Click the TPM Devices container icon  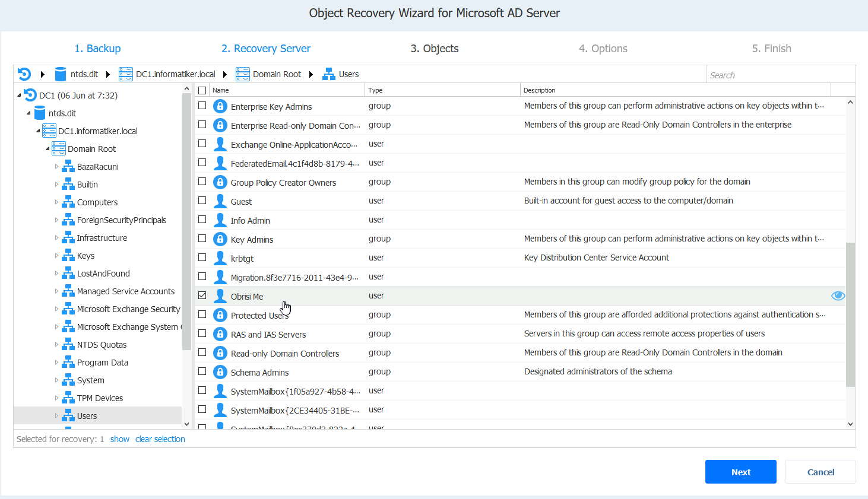(x=68, y=398)
